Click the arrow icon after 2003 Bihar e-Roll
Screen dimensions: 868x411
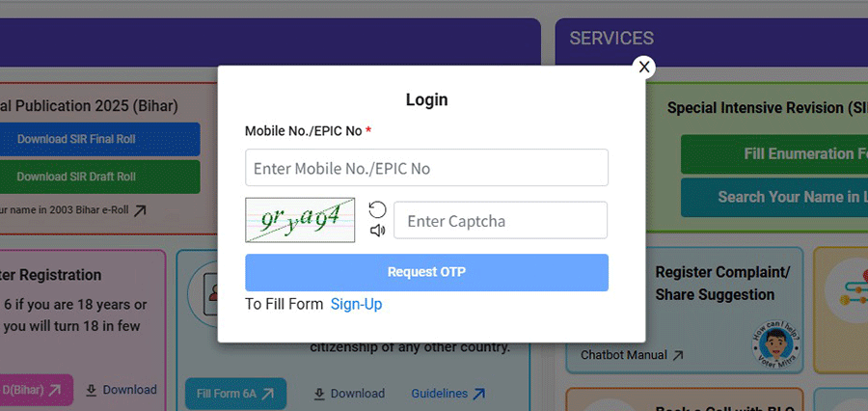tap(140, 209)
